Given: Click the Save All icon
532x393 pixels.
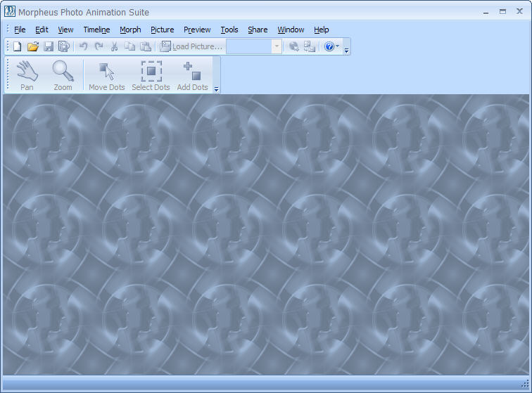Looking at the screenshot, I should point(64,46).
